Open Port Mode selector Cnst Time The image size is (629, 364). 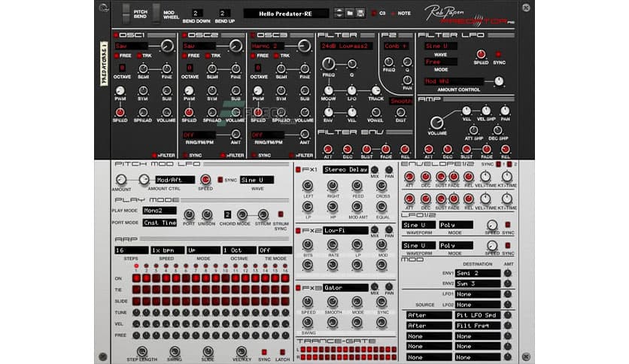click(160, 223)
